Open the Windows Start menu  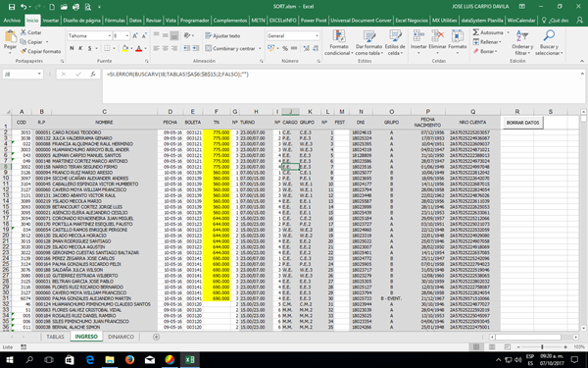(10, 360)
